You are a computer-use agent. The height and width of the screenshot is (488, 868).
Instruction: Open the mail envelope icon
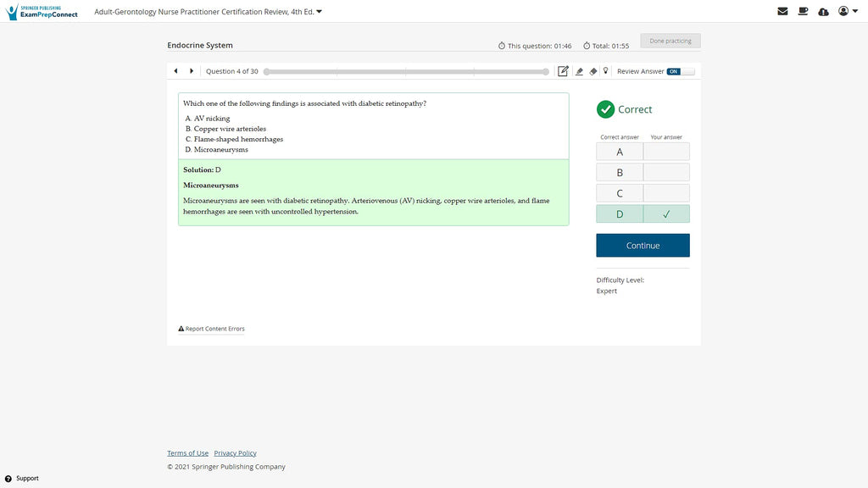pos(782,11)
